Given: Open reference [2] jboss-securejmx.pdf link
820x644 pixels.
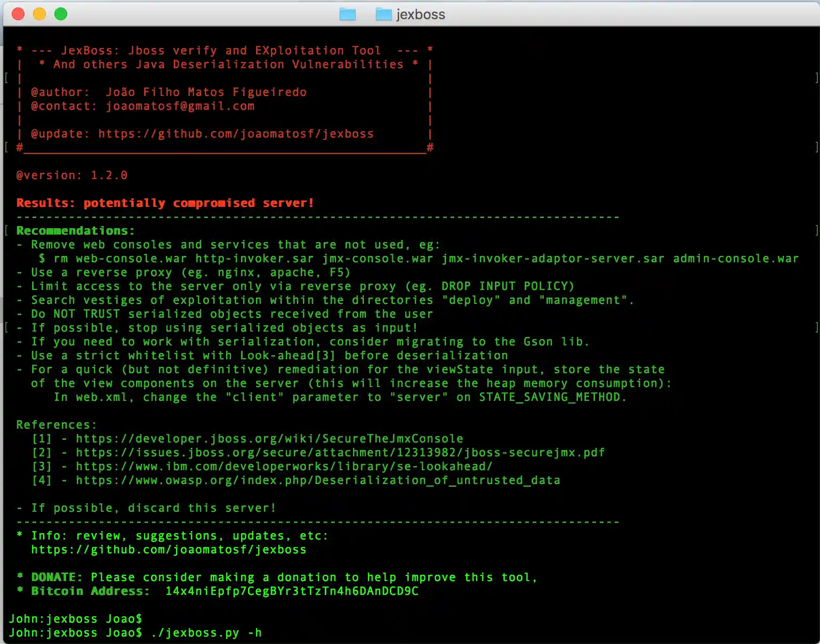Looking at the screenshot, I should click(x=340, y=453).
